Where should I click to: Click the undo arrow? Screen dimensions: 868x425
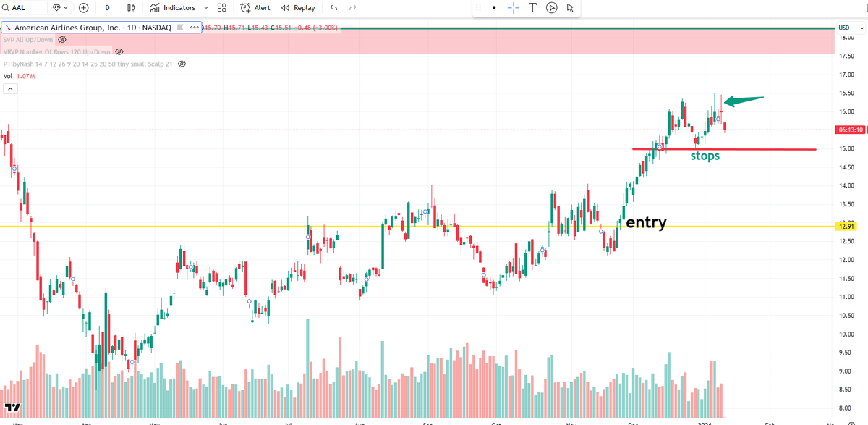(x=333, y=7)
